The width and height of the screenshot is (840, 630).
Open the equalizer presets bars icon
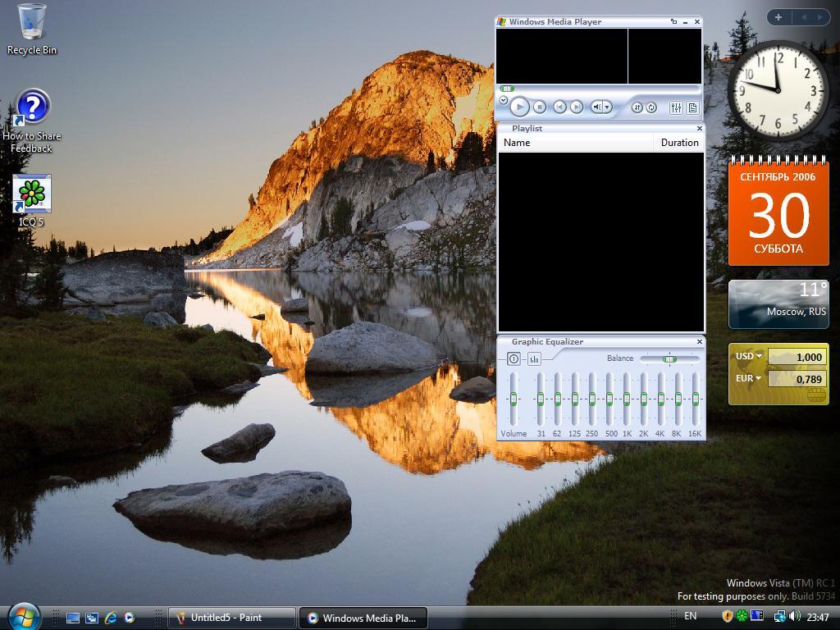534,359
